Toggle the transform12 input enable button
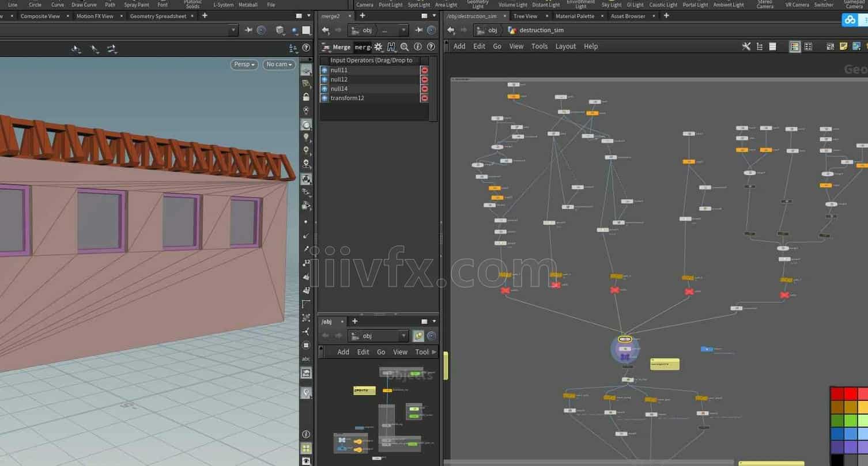Image resolution: width=868 pixels, height=466 pixels. [324, 98]
